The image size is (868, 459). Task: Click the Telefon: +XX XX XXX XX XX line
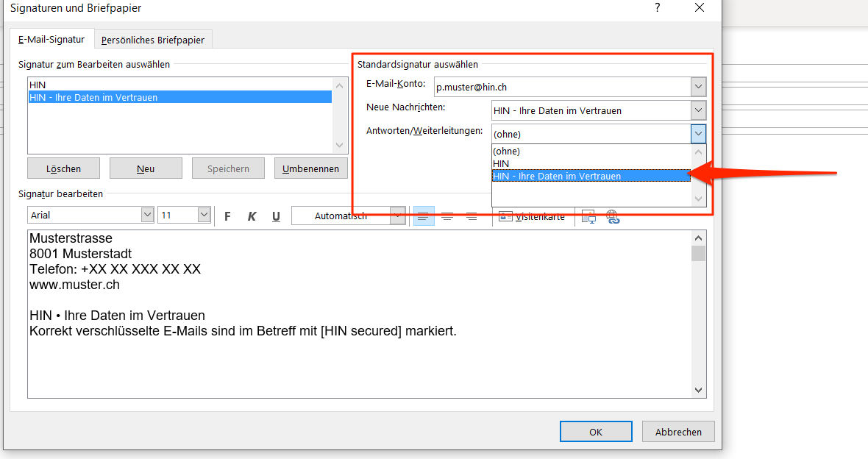tap(115, 269)
